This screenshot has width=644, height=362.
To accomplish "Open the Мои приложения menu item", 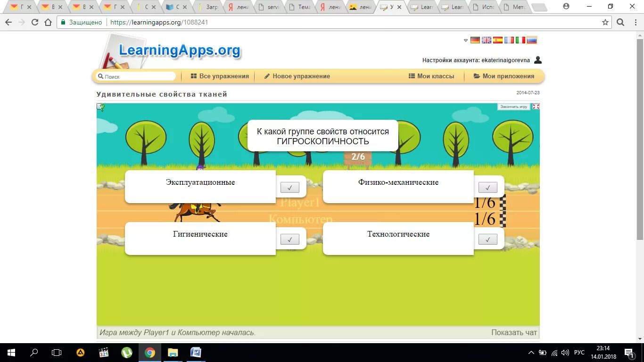I will 504,76.
